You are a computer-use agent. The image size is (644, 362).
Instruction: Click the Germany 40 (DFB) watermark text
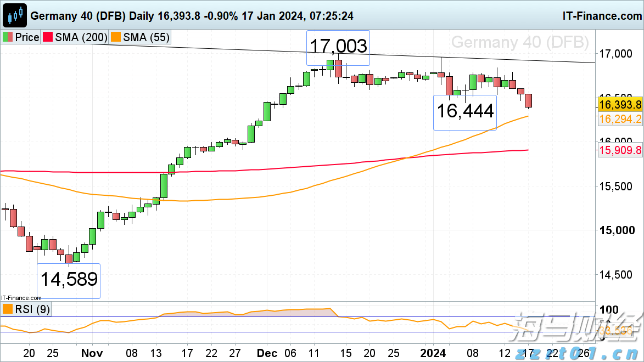[x=519, y=42]
